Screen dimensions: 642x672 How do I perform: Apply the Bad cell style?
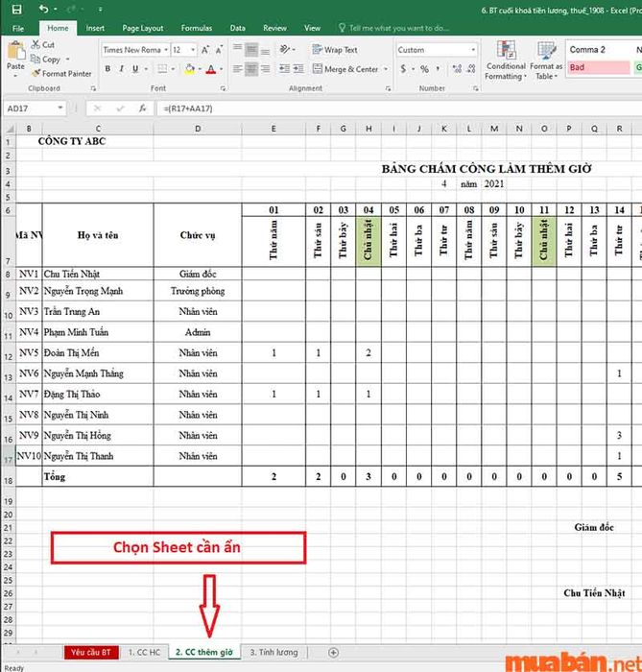click(x=598, y=67)
